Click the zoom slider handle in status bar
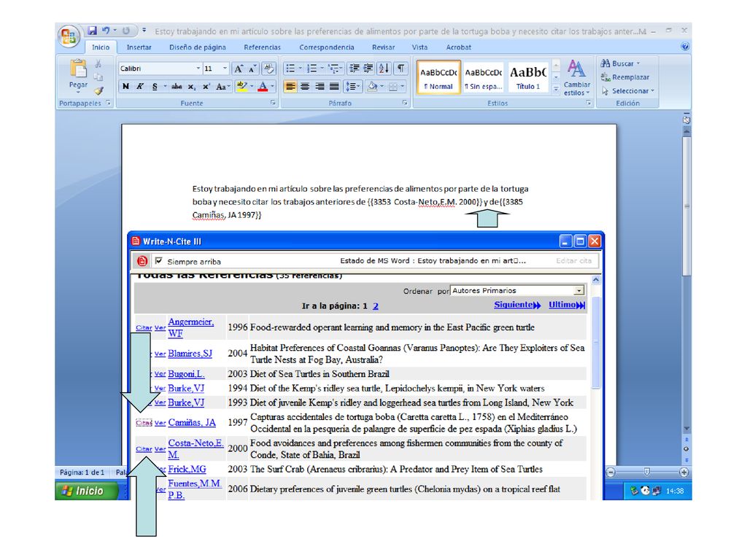Image resolution: width=747 pixels, height=560 pixels. (x=646, y=472)
